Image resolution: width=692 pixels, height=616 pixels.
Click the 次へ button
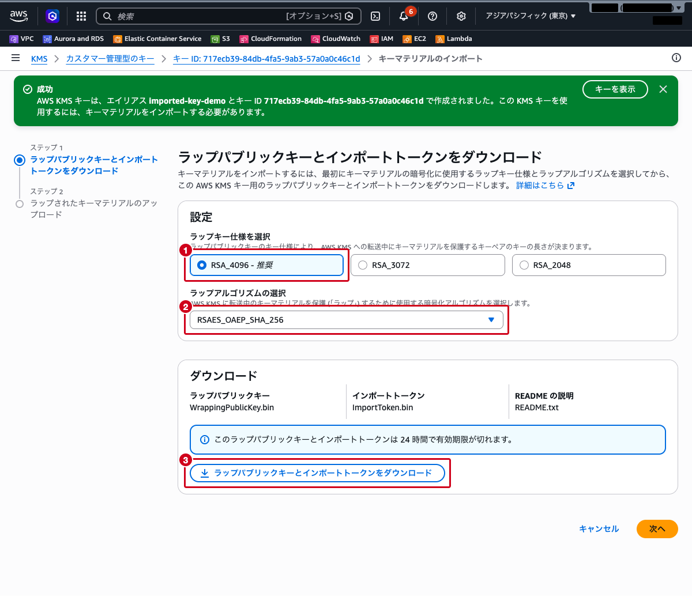(x=657, y=529)
